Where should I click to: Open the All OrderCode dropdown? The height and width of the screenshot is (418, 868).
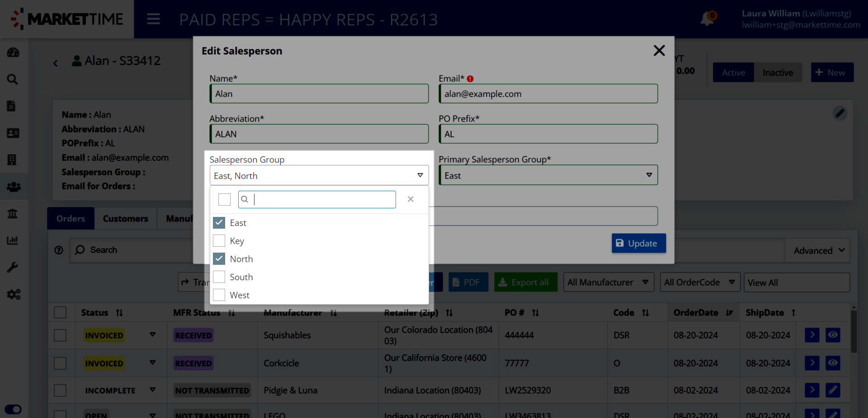(x=699, y=282)
